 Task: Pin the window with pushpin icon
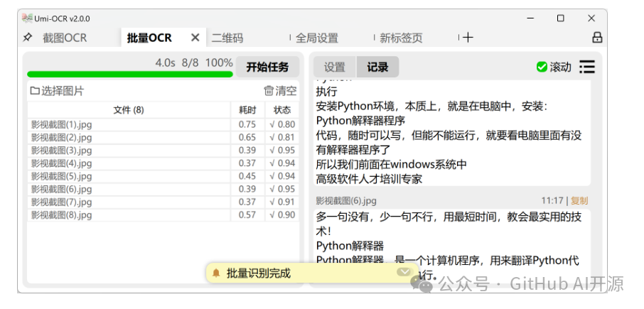tap(27, 38)
